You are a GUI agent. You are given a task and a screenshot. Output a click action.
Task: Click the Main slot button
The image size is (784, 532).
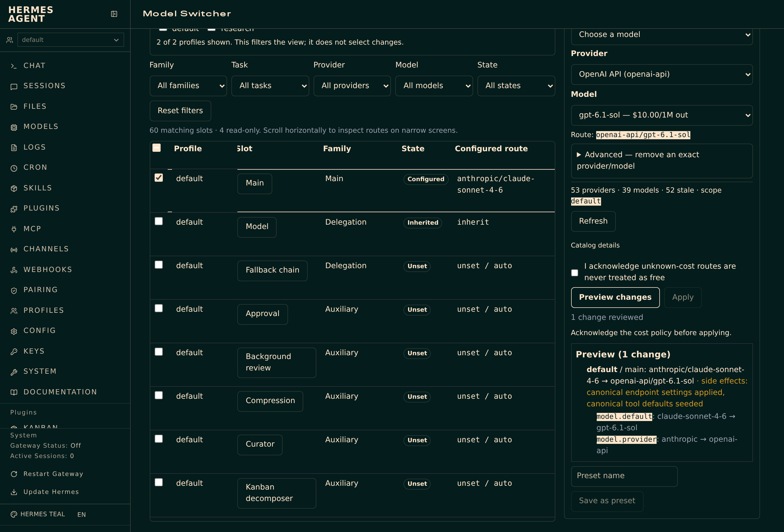[x=254, y=184]
